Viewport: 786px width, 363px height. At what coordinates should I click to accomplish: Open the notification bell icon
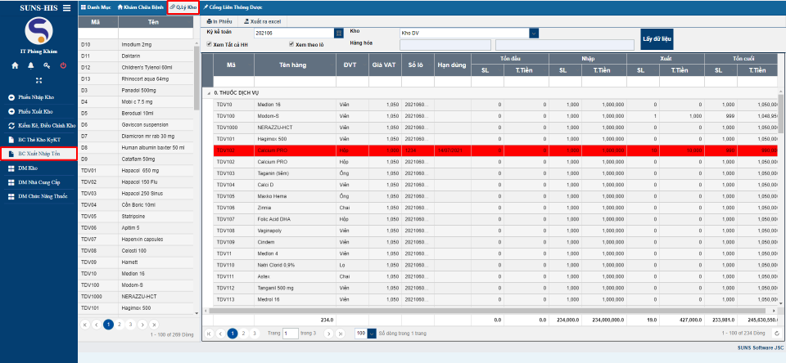coord(31,65)
